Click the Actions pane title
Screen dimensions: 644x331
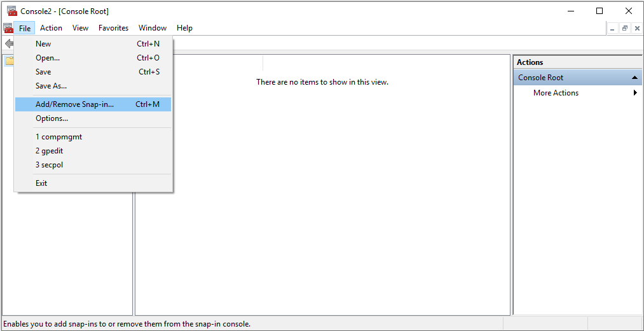coord(530,62)
